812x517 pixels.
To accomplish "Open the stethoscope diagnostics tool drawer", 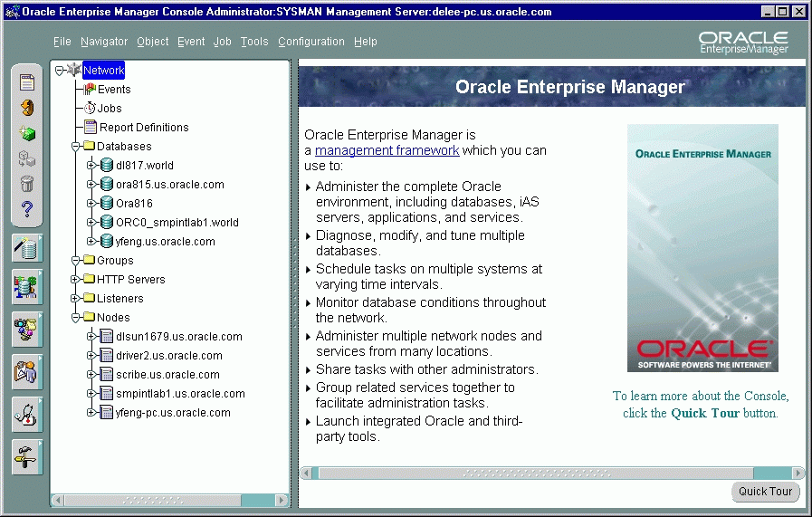I will [x=26, y=414].
